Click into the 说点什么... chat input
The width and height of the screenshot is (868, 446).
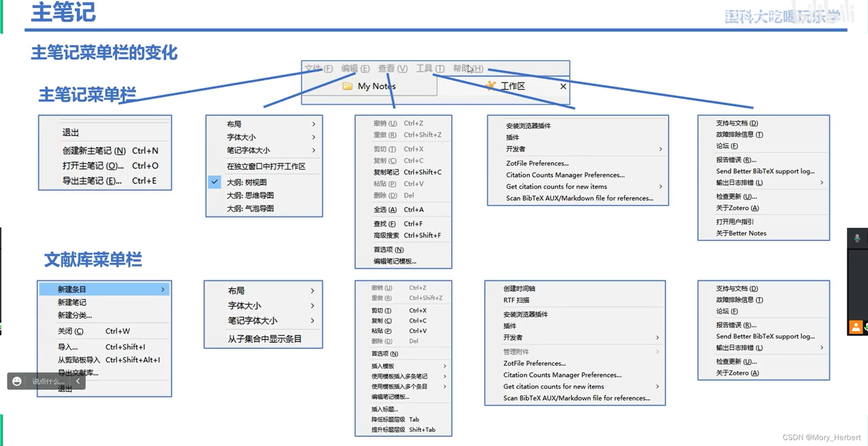pos(49,381)
